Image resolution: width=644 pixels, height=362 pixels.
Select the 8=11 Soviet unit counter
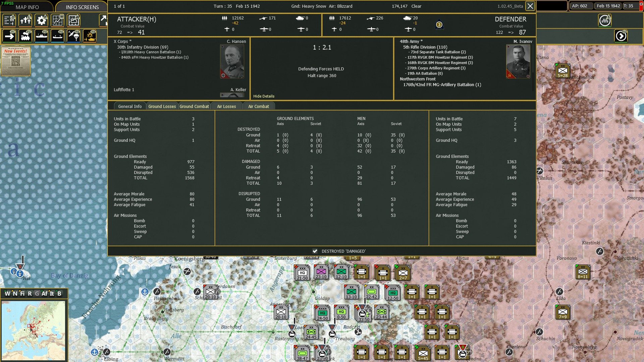click(583, 272)
